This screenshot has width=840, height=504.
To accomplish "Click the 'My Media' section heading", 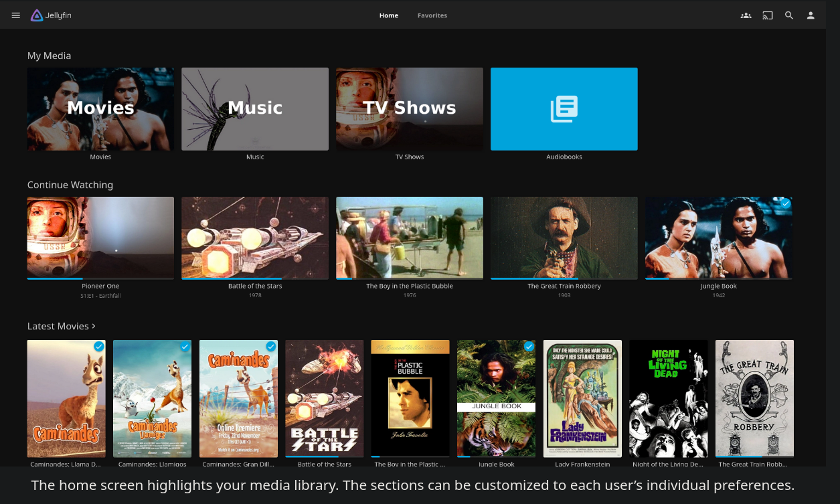I will click(49, 56).
